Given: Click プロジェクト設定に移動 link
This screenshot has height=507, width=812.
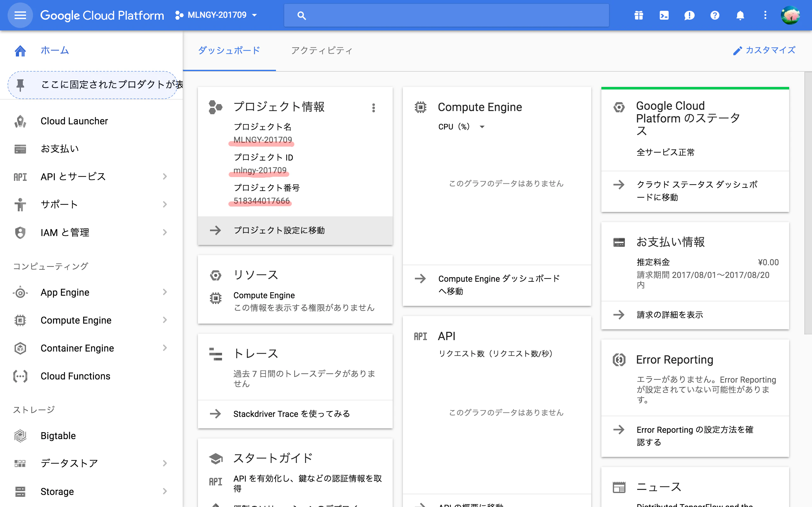Looking at the screenshot, I should 279,230.
